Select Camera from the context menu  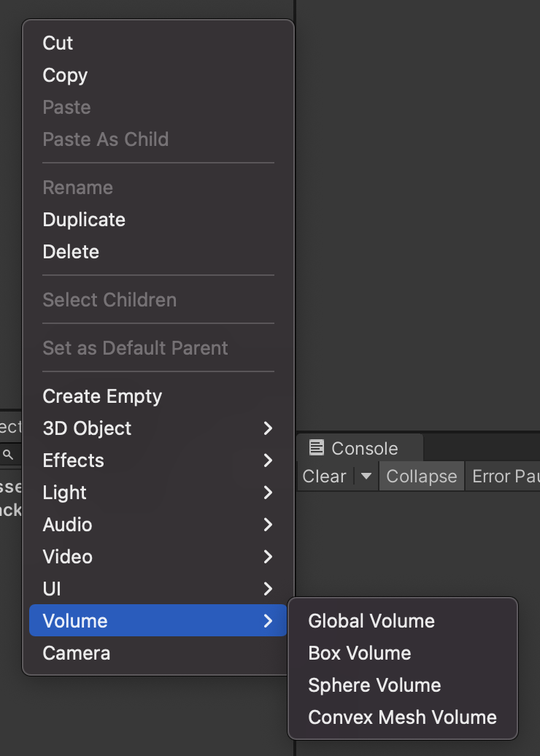coord(77,653)
